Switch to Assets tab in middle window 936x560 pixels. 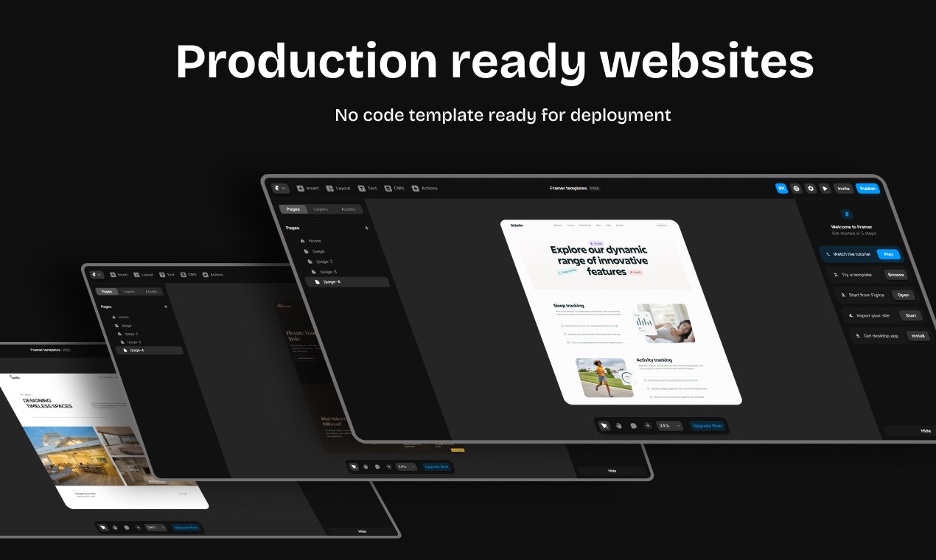pos(151,291)
